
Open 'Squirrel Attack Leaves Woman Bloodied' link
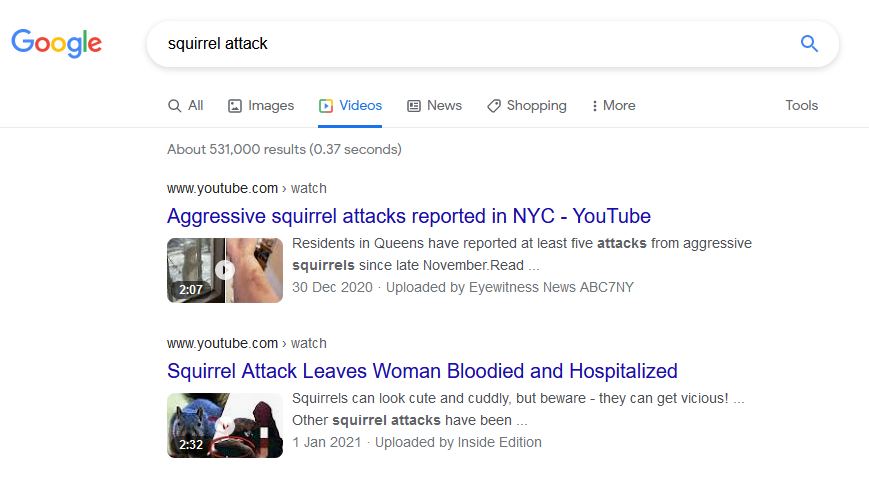point(422,371)
